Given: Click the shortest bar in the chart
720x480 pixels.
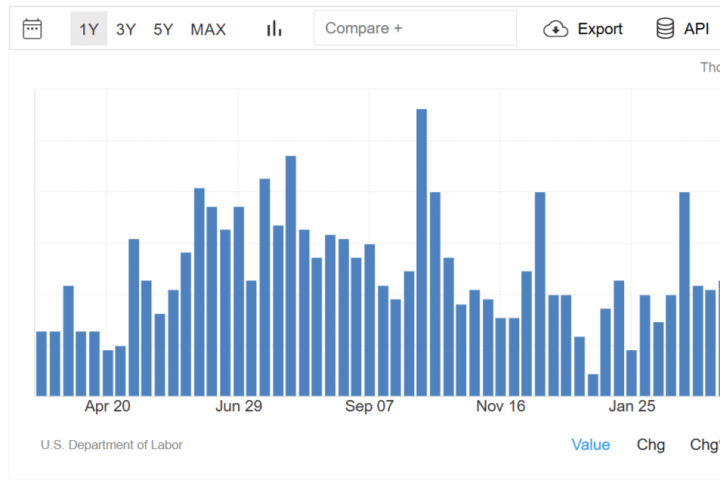Looking at the screenshot, I should tap(593, 385).
